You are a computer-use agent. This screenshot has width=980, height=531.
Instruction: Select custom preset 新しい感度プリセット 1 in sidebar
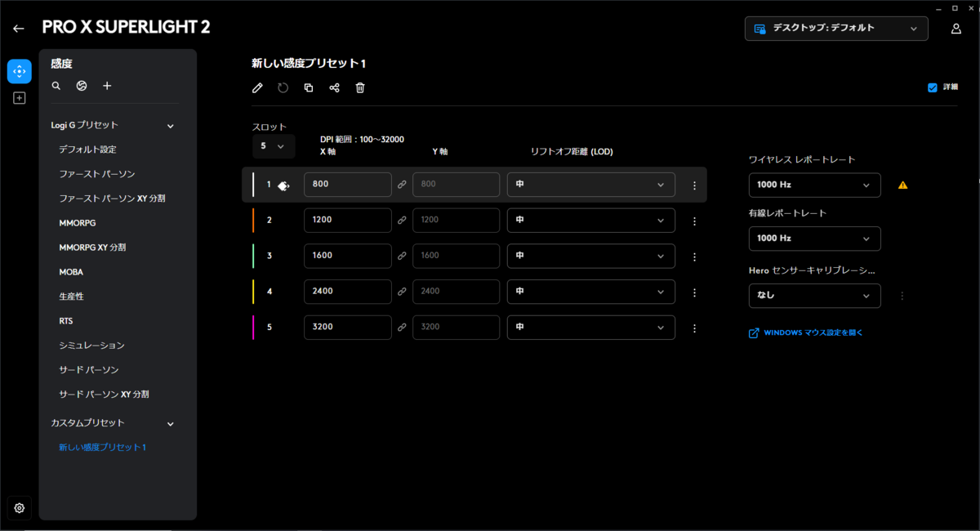click(x=103, y=448)
